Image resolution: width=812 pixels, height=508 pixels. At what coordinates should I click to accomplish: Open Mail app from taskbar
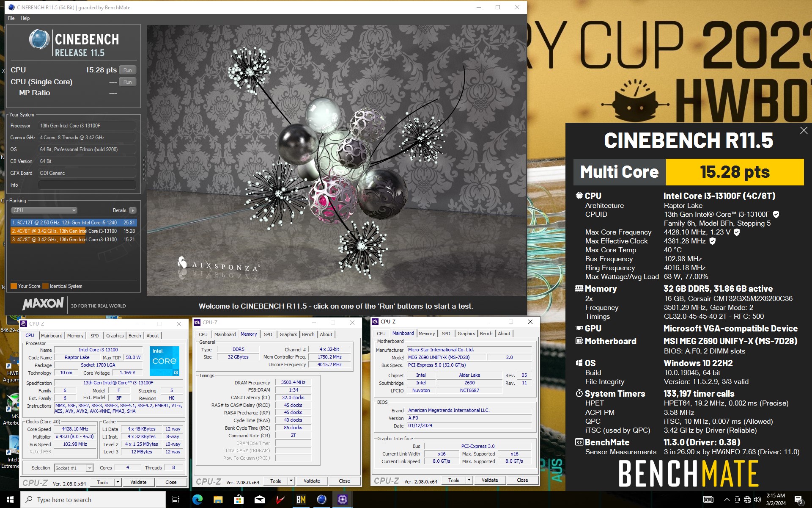coord(259,500)
